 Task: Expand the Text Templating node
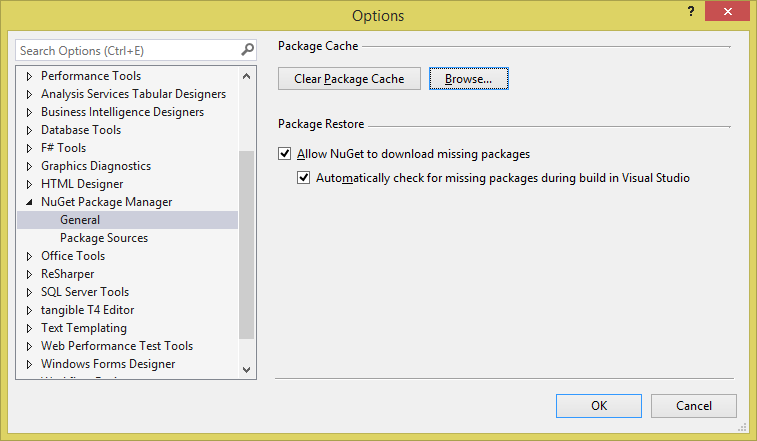pos(29,328)
